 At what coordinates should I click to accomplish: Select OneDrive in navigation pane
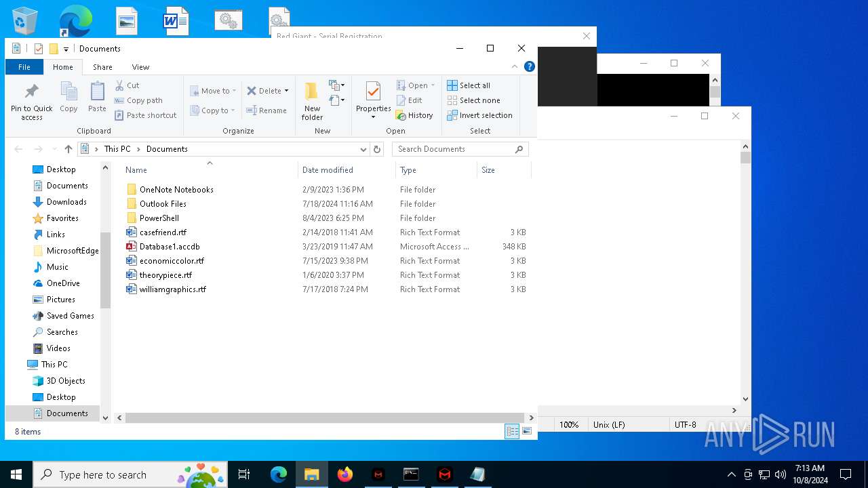63,283
